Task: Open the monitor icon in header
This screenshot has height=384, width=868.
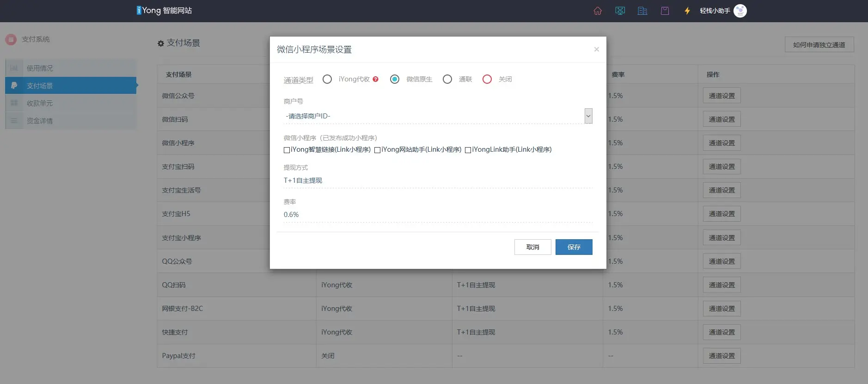Action: [x=620, y=11]
